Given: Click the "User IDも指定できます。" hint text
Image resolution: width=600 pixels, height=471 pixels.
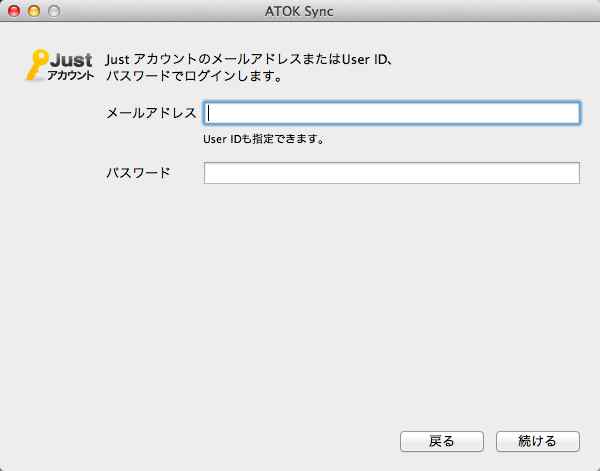Looking at the screenshot, I should [x=264, y=139].
